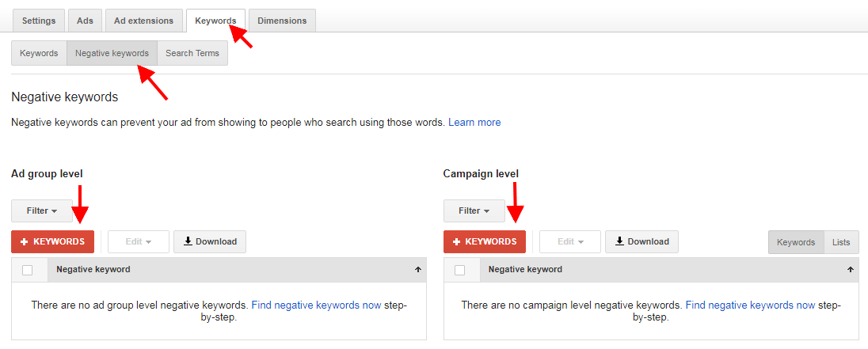Screen dimensions: 868x349
Task: Download ad group level negative keywords
Action: point(210,242)
